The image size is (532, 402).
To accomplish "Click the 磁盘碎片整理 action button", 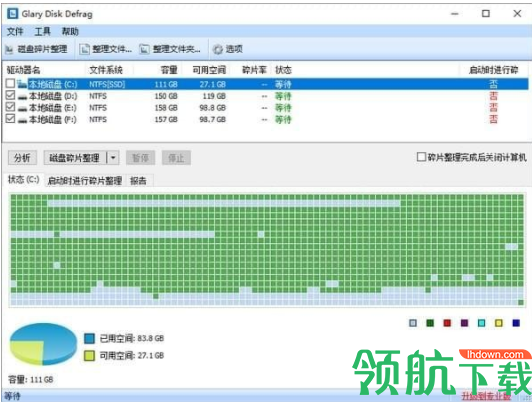I will (x=74, y=158).
